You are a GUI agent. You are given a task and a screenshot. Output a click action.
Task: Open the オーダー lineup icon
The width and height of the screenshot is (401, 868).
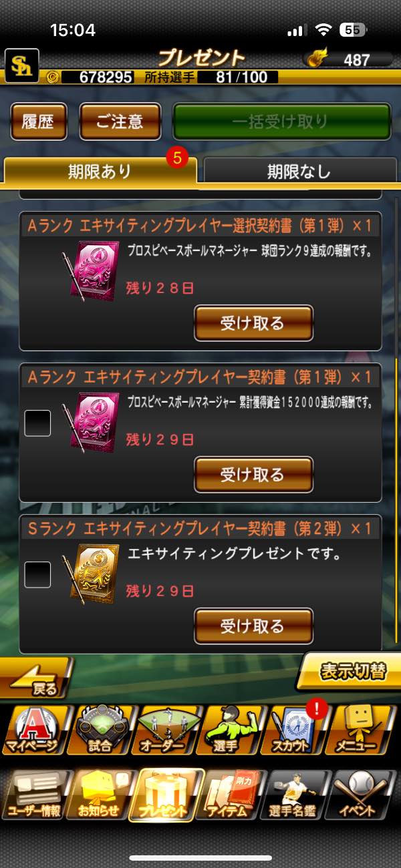pos(166,730)
